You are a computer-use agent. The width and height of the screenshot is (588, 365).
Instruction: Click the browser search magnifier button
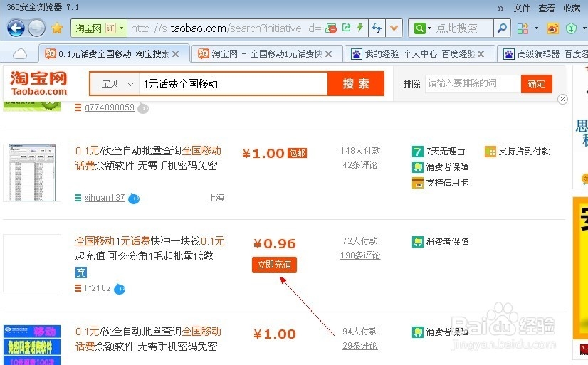point(502,28)
